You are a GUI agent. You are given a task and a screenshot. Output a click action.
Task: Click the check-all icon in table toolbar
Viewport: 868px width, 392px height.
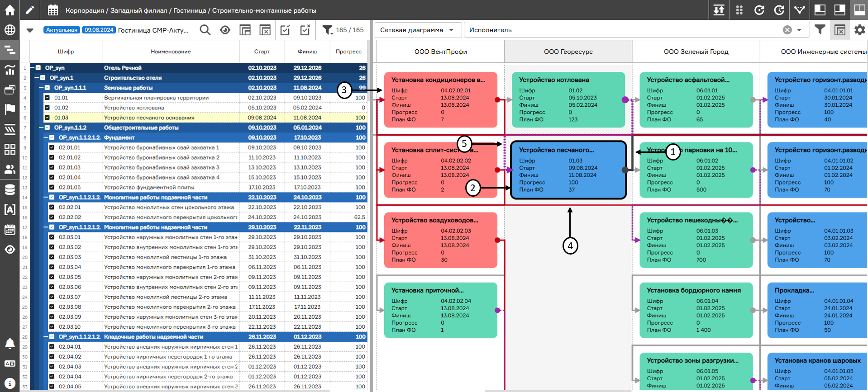click(285, 30)
